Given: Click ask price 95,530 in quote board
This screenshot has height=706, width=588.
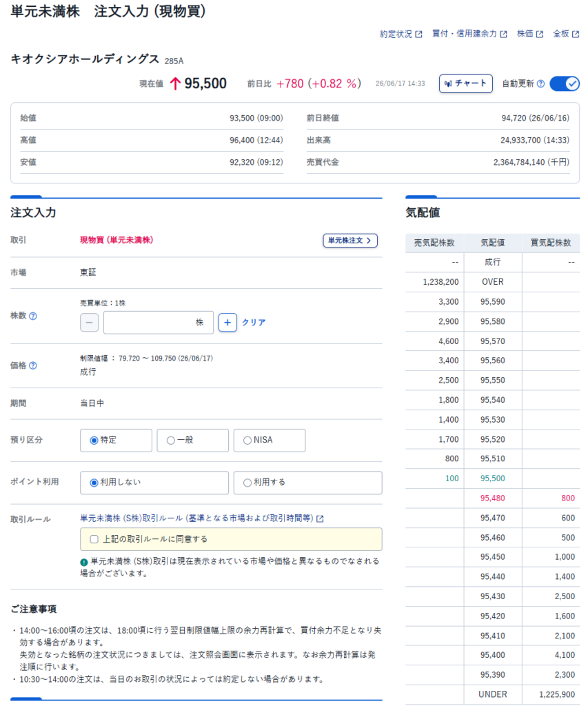Looking at the screenshot, I should [x=493, y=420].
